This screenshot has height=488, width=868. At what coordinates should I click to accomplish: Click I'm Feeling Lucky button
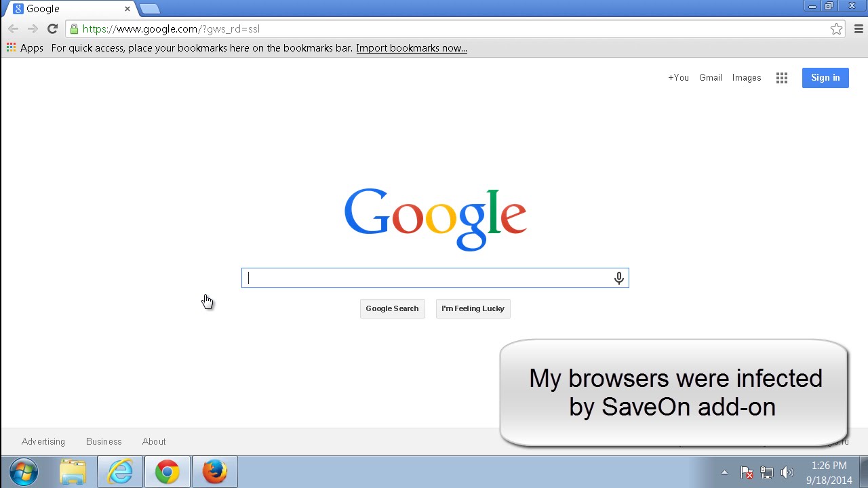point(473,308)
